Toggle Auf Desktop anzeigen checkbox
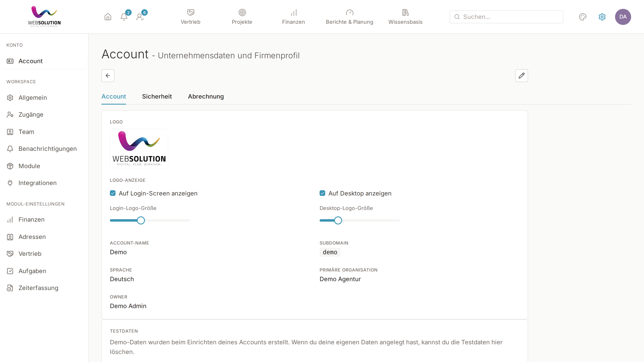Screen dimensions: 644x362 [322, 193]
